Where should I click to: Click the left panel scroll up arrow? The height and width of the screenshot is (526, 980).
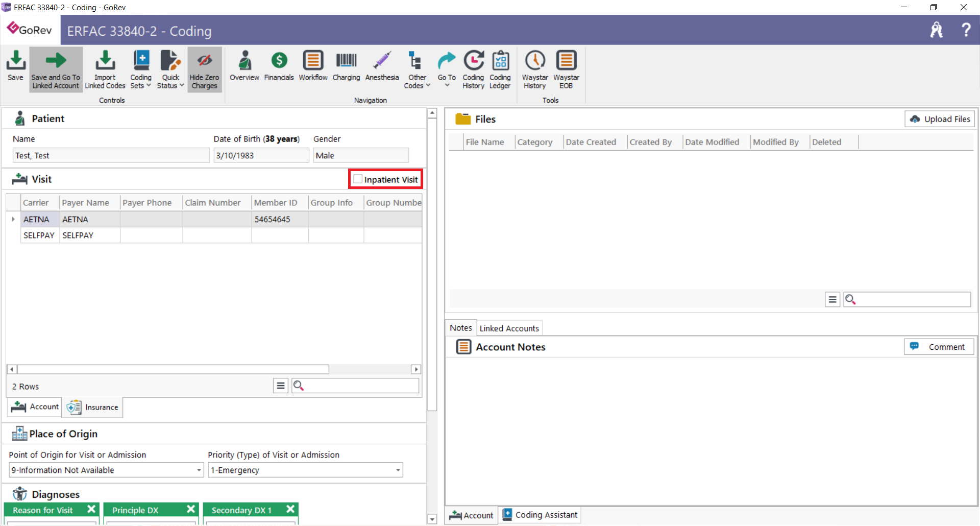[x=432, y=113]
